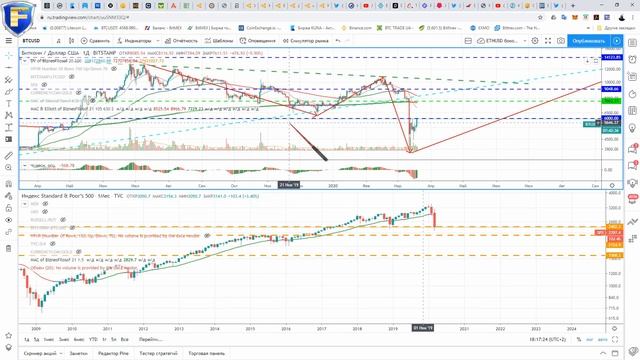Select the crosshair cursor tool
Image resolution: width=640 pixels, height=360 pixels.
pos(9,56)
